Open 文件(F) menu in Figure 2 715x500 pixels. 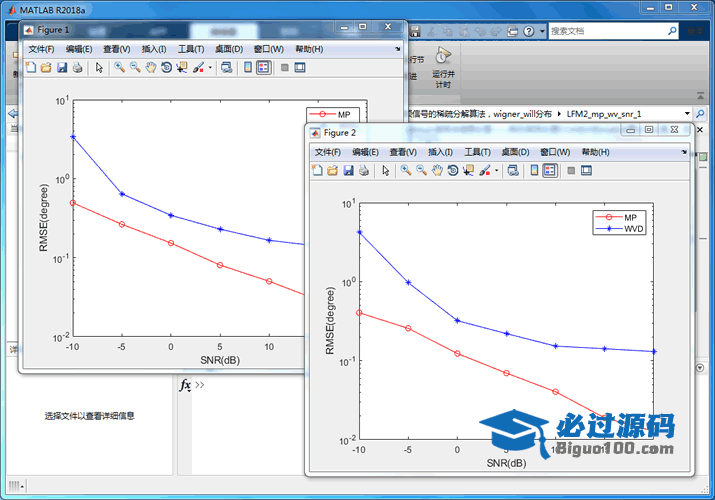[327, 152]
